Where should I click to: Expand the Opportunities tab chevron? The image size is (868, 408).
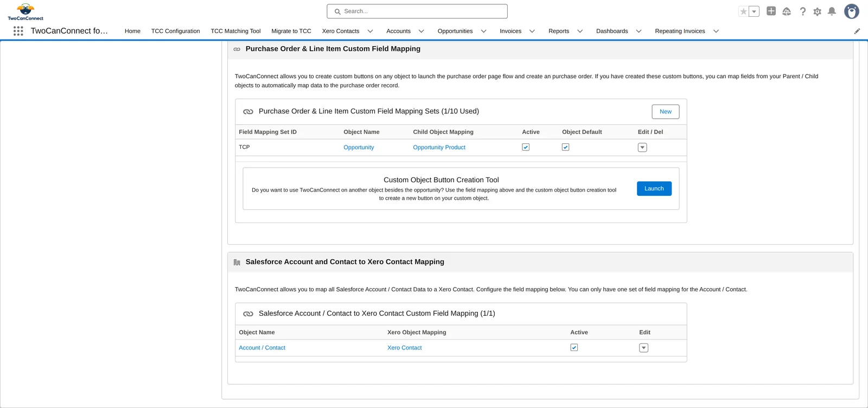(484, 31)
